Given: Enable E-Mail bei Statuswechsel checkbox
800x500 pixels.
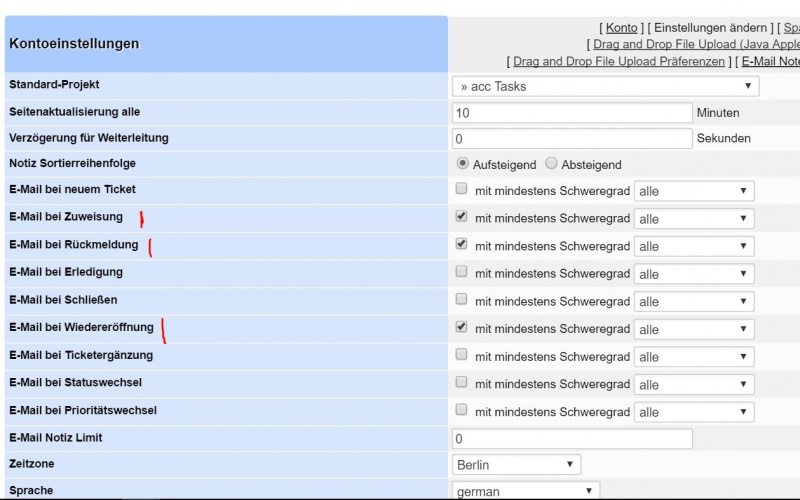Looking at the screenshot, I should pos(461,382).
